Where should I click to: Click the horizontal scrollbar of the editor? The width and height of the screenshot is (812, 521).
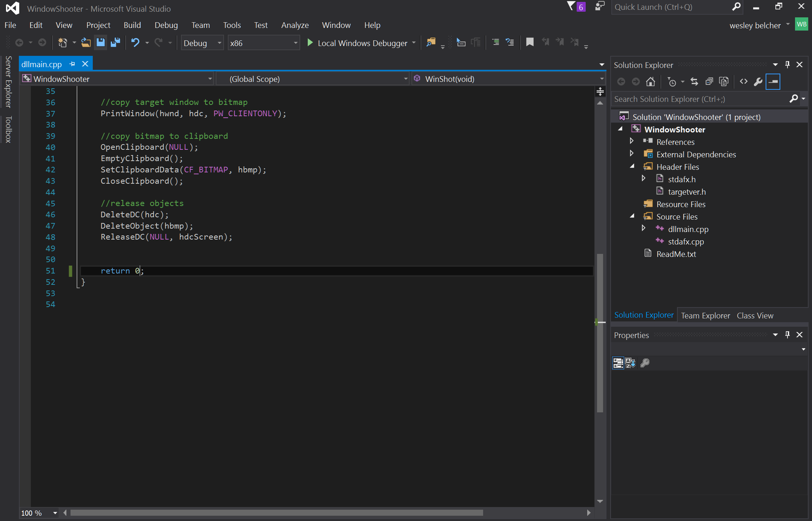[x=276, y=513]
